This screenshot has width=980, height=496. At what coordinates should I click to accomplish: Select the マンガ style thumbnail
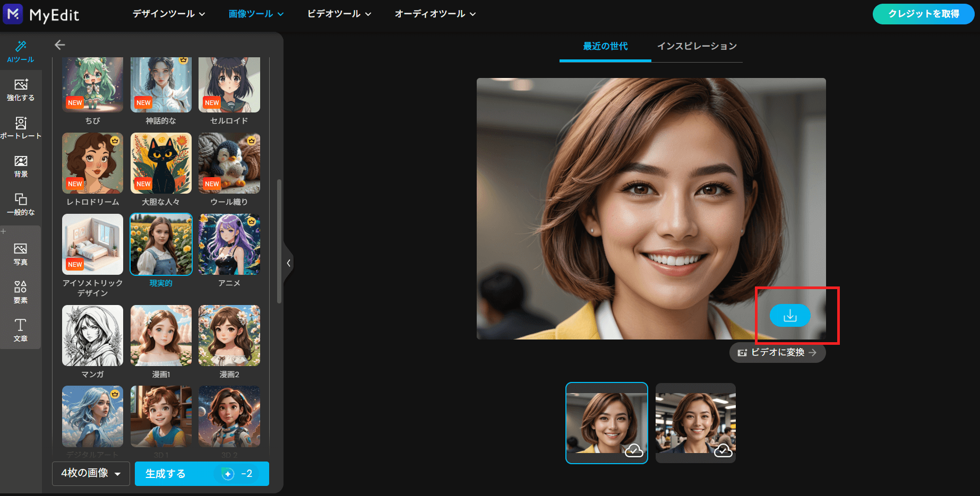coord(92,335)
